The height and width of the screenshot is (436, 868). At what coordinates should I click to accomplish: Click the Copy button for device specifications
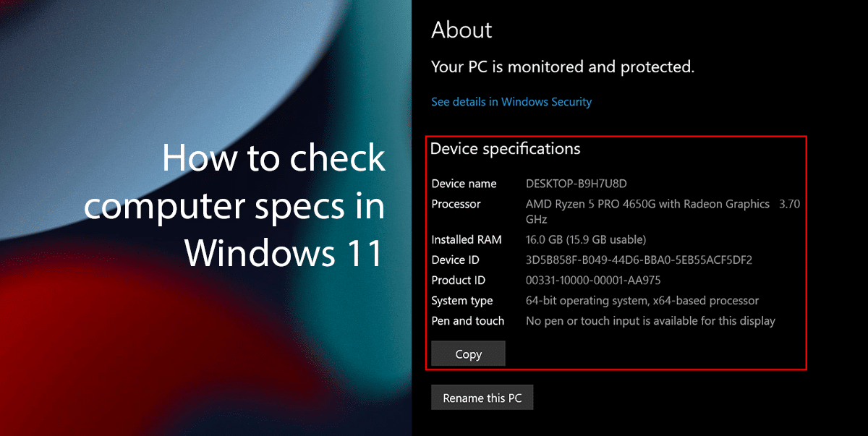[467, 354]
